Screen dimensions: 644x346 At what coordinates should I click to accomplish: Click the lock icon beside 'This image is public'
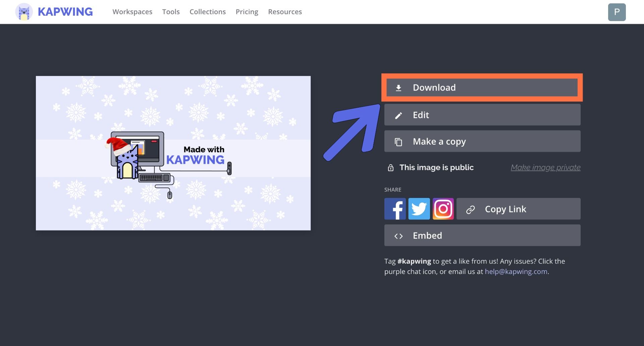(391, 167)
